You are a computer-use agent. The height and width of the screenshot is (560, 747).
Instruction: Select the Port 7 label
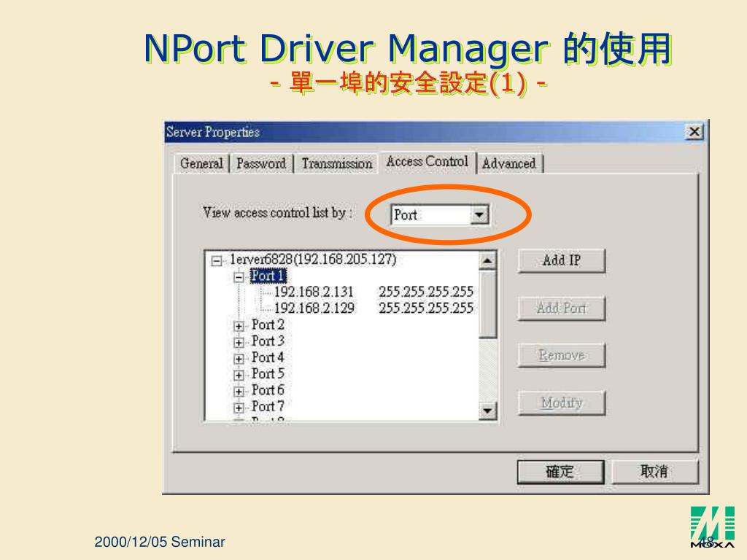click(268, 406)
